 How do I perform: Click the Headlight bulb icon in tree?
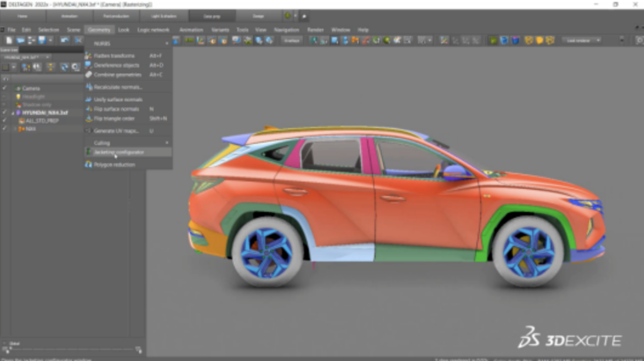18,96
